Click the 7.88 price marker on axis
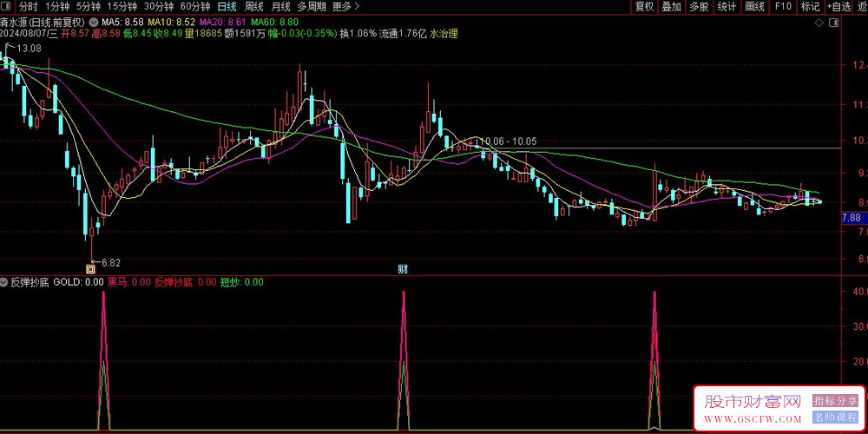This screenshot has height=434, width=868. click(852, 218)
